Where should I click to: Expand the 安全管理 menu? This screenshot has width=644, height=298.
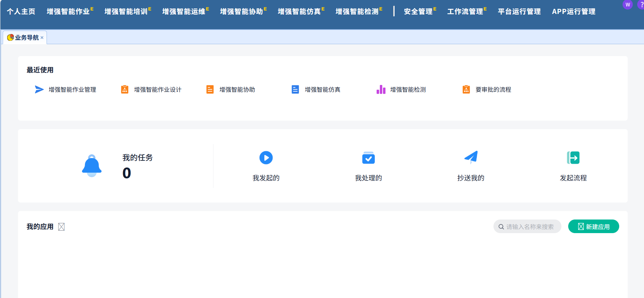pyautogui.click(x=418, y=12)
